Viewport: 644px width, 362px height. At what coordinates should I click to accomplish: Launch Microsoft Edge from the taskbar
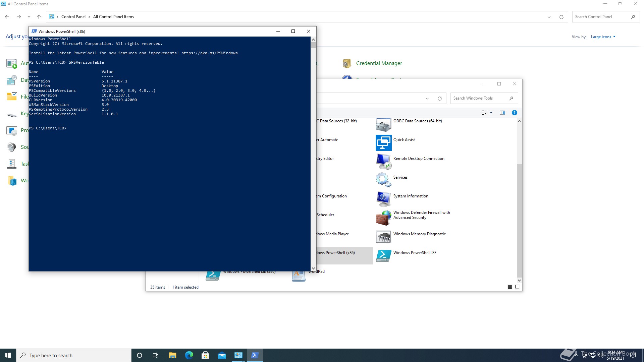pyautogui.click(x=189, y=355)
